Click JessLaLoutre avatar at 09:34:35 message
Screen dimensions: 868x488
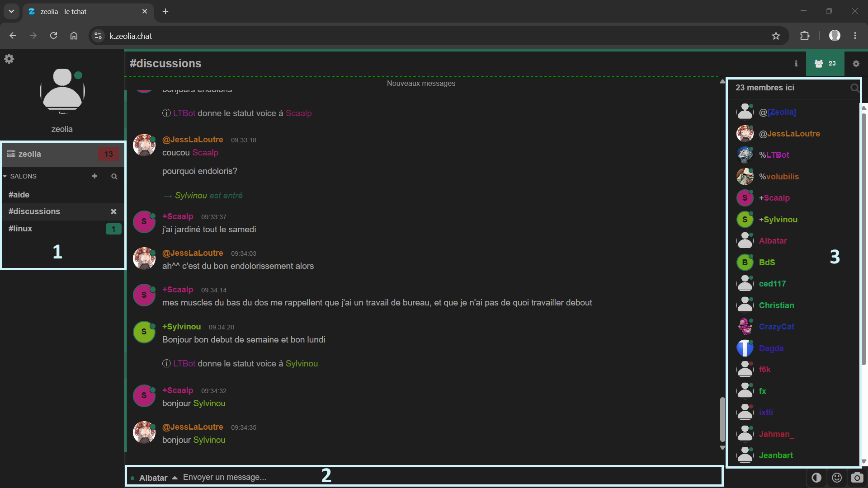144,432
